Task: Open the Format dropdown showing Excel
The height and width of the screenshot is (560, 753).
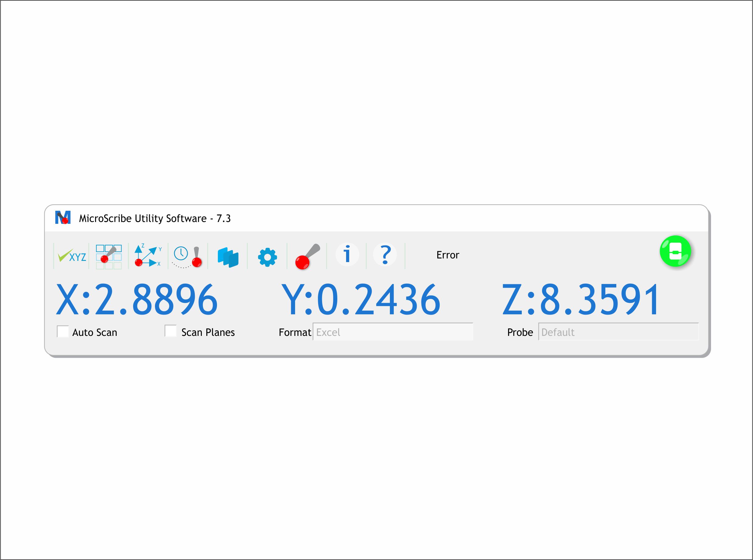Action: click(392, 332)
